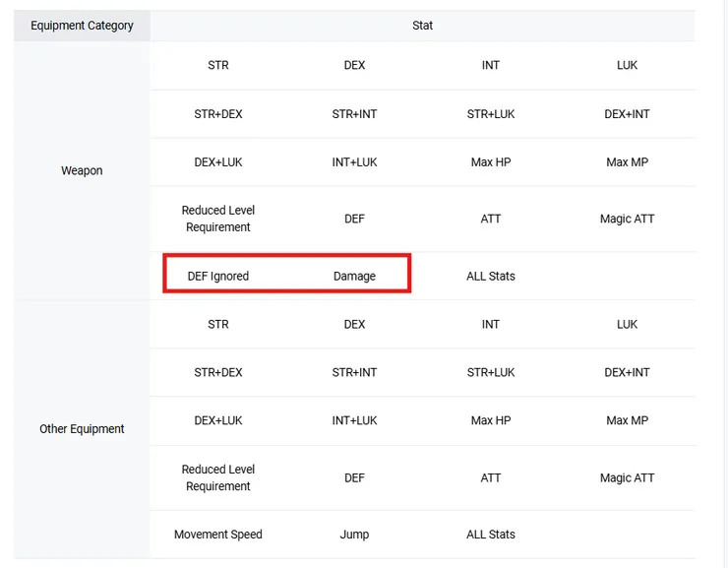Click Other Equipment's Reduced Level Requirement cell
This screenshot has height=568, width=728.
218,477
